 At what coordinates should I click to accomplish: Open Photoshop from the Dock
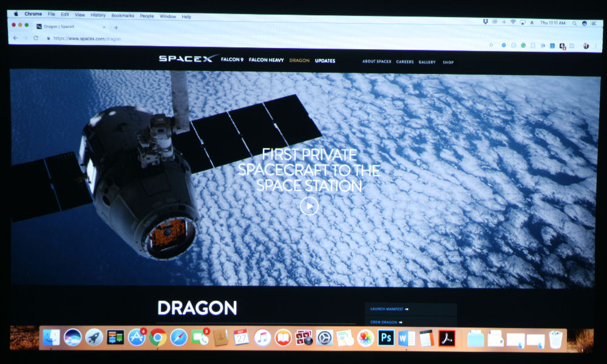(x=385, y=338)
